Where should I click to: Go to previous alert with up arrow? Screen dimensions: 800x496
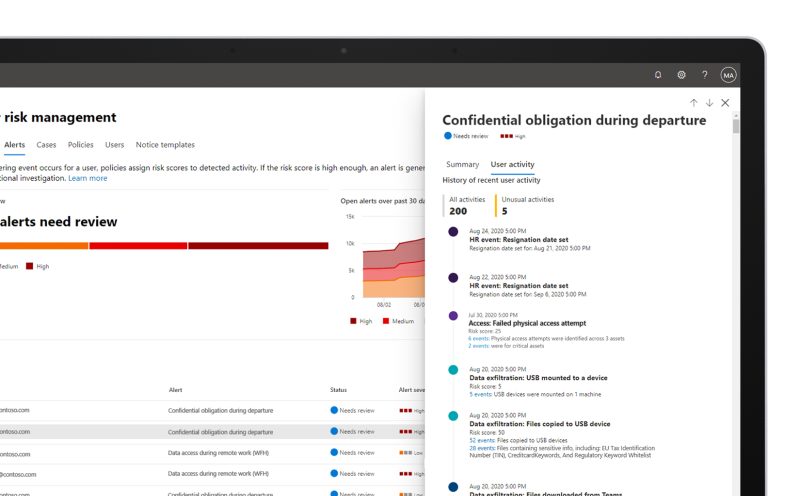tap(693, 103)
